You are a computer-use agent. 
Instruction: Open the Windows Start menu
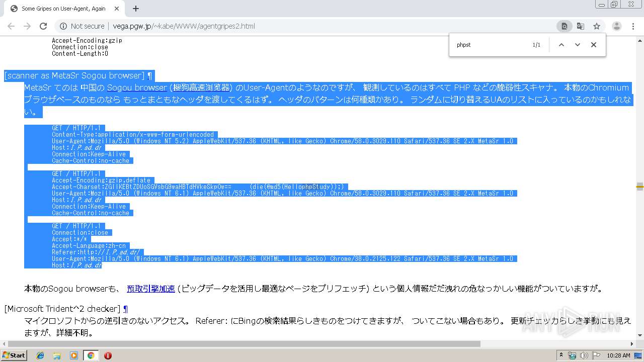coord(14,355)
